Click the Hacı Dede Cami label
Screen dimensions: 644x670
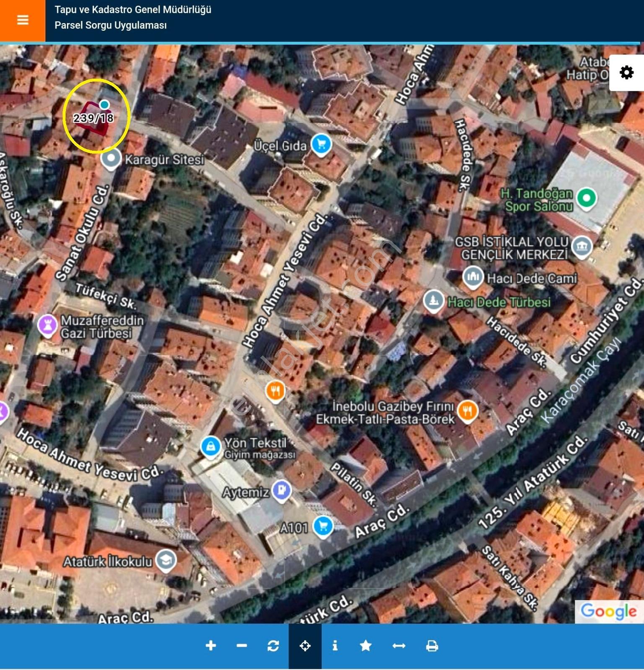coord(532,278)
